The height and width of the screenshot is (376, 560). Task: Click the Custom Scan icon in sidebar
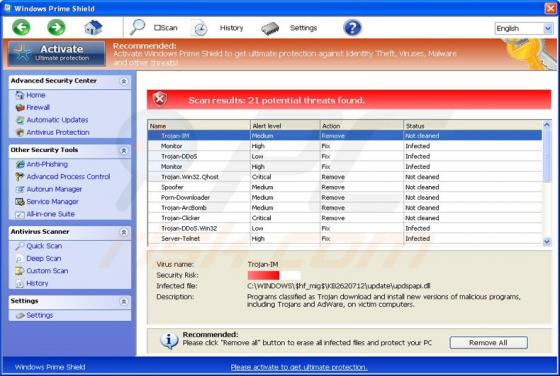coord(20,271)
